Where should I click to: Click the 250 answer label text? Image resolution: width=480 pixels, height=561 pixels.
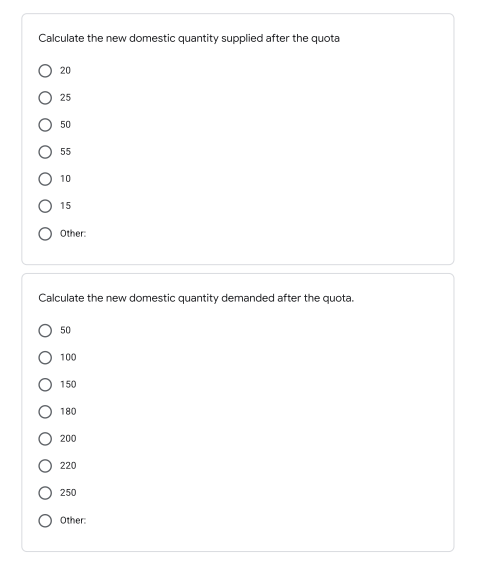click(68, 493)
